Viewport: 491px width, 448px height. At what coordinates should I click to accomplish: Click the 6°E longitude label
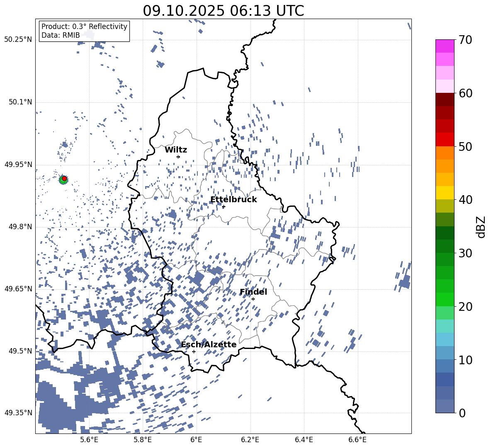pyautogui.click(x=196, y=440)
